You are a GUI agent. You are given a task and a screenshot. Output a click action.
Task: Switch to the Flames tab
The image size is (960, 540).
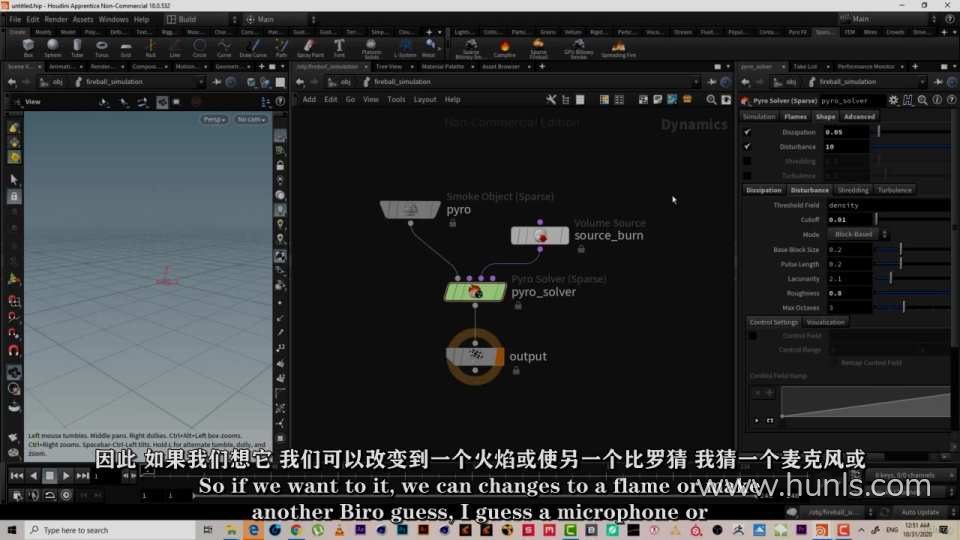795,116
